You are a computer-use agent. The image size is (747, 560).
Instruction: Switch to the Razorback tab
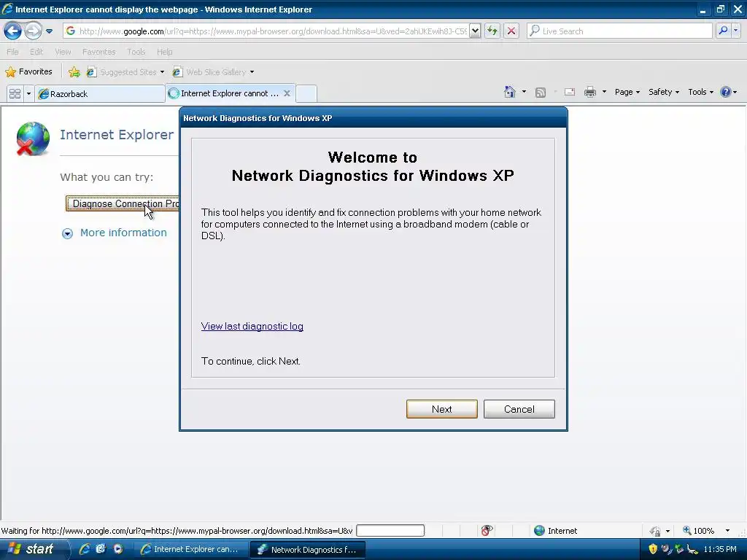click(x=100, y=94)
